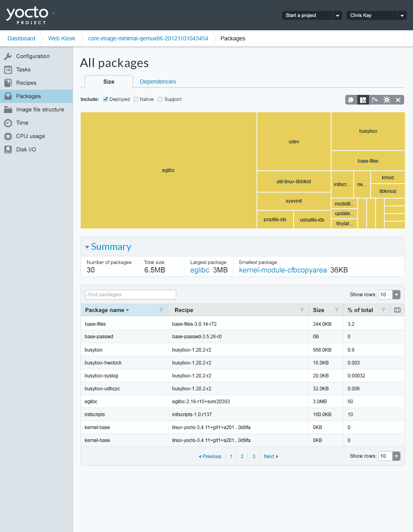Click the Recipe column filter icon

[x=302, y=310]
